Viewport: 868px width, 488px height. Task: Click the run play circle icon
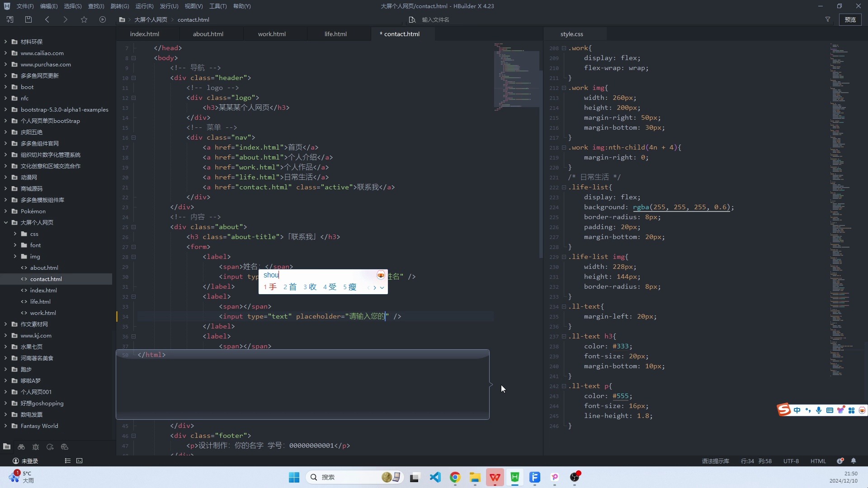coord(103,19)
